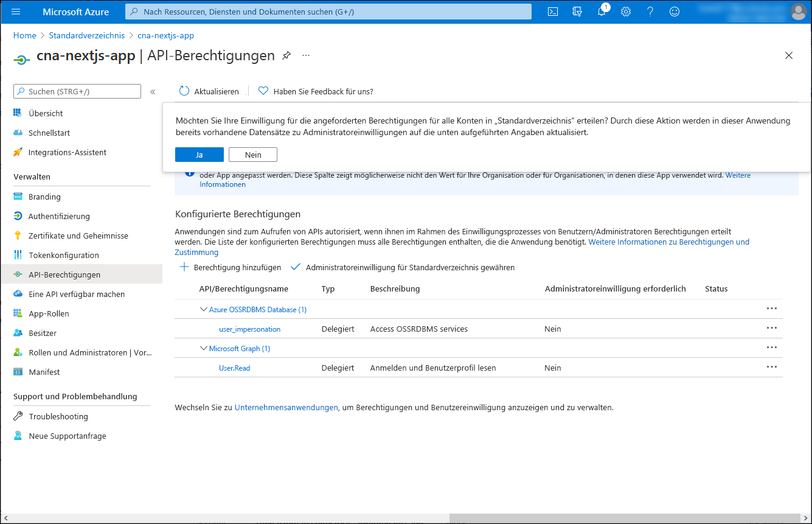The height and width of the screenshot is (524, 812).
Task: Open the User.Read permission link
Action: [234, 368]
